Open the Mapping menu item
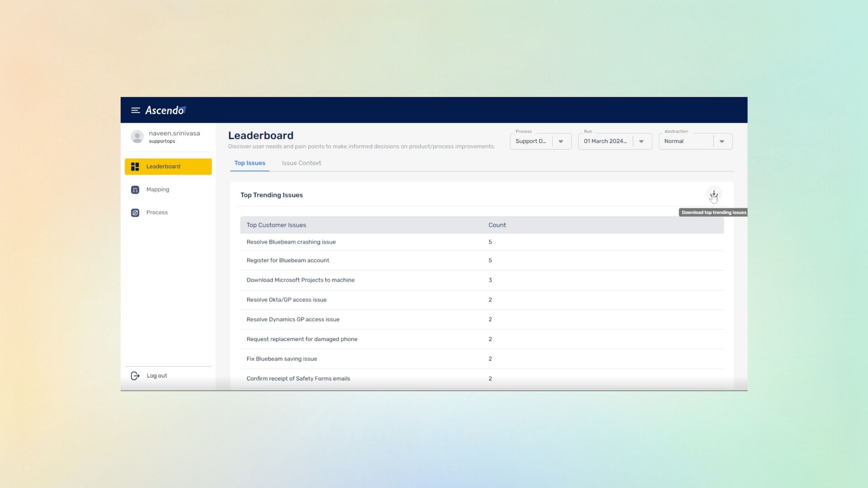Screen dimensions: 868x488 (x=158, y=190)
